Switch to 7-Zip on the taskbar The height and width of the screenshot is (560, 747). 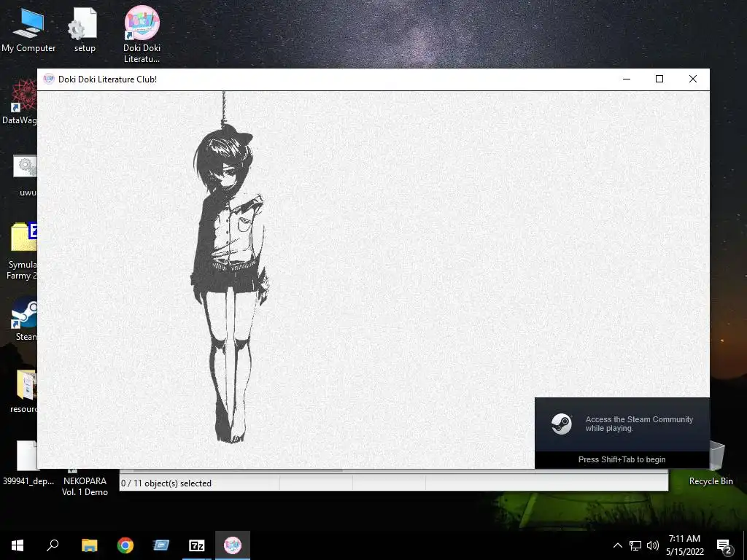coord(197,545)
